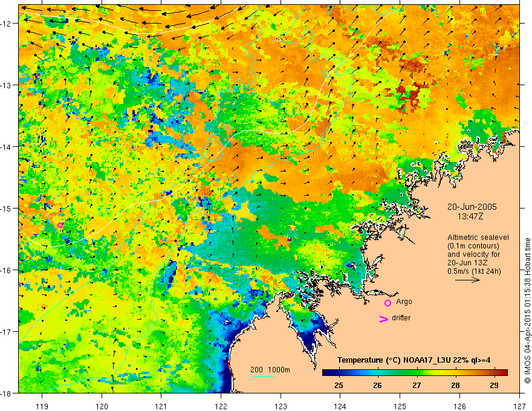Click longitude axis label '127'
This screenshot has height=411, width=532.
point(519,406)
